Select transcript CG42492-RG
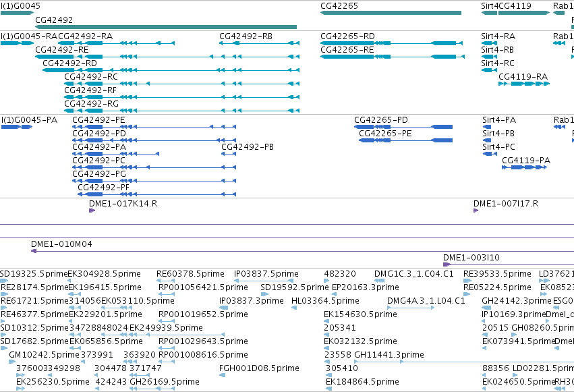 pos(182,111)
